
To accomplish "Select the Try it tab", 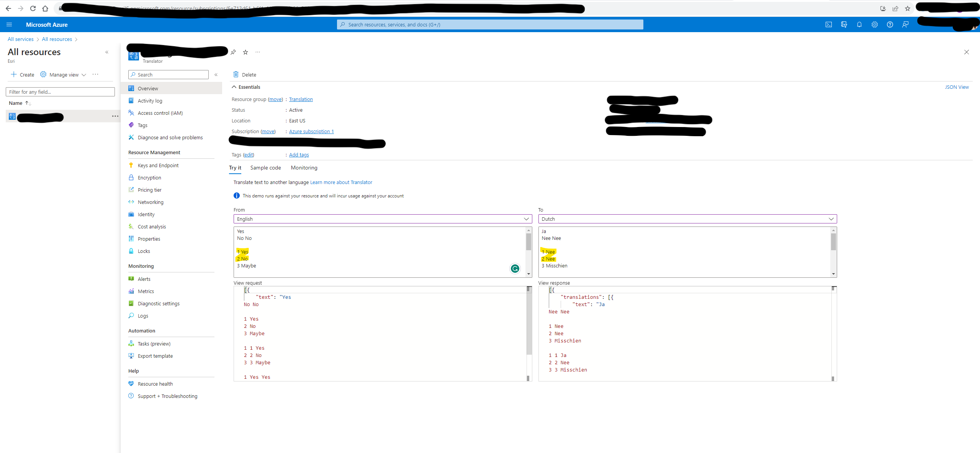I will (x=235, y=168).
